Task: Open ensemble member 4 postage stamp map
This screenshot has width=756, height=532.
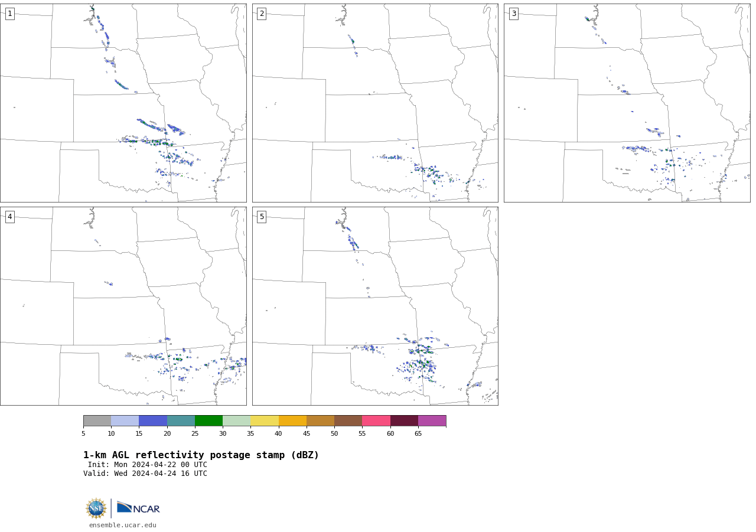Action: click(x=123, y=306)
